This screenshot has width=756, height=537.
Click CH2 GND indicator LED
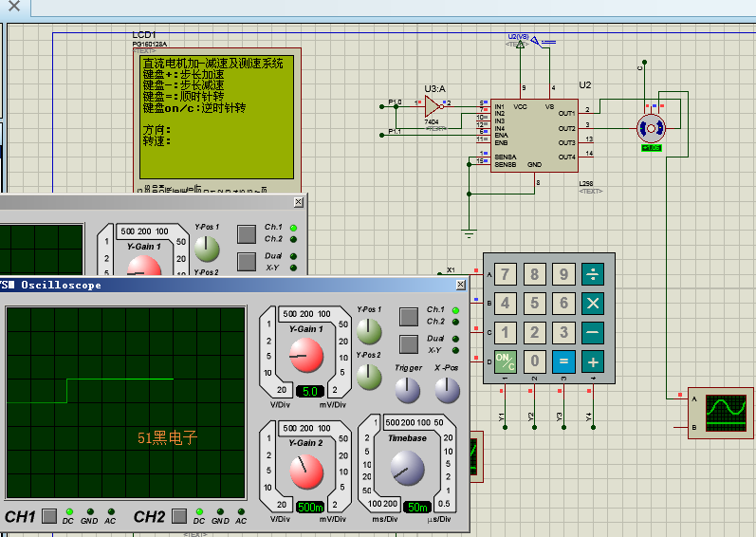(220, 511)
